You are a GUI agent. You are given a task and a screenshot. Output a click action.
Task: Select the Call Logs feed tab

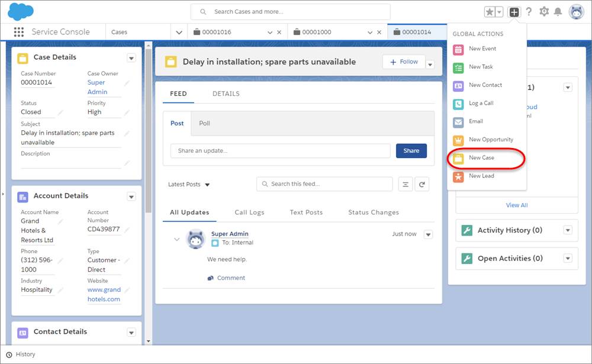pos(249,212)
